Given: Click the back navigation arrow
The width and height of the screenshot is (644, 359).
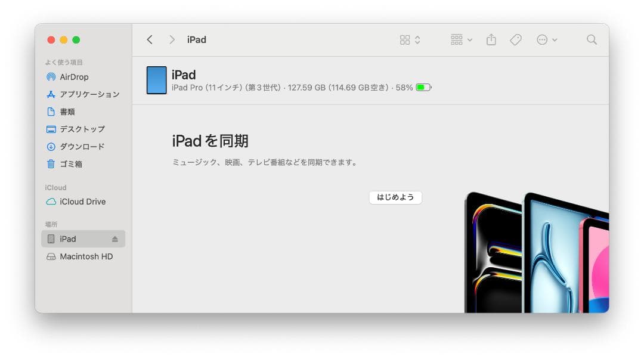Looking at the screenshot, I should 150,39.
